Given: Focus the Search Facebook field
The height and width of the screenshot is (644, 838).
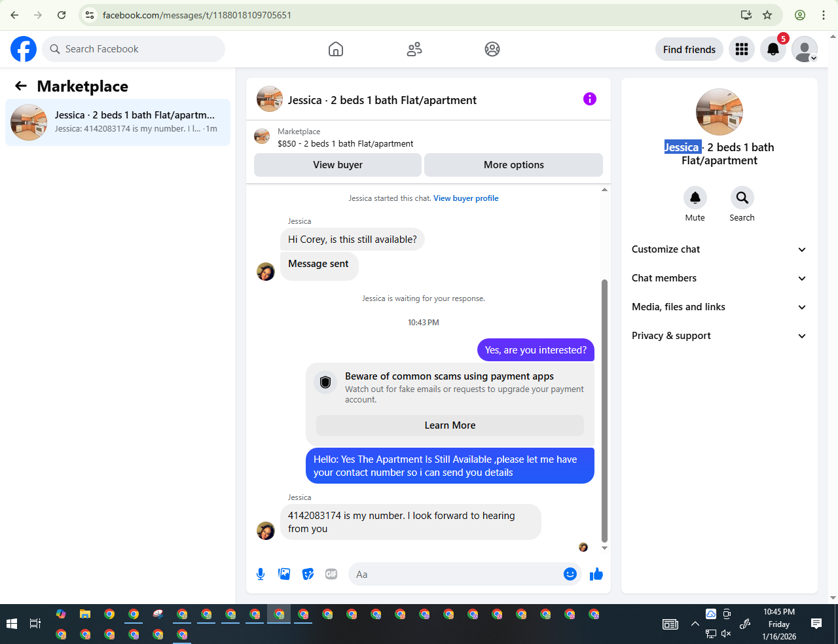Looking at the screenshot, I should tap(134, 49).
